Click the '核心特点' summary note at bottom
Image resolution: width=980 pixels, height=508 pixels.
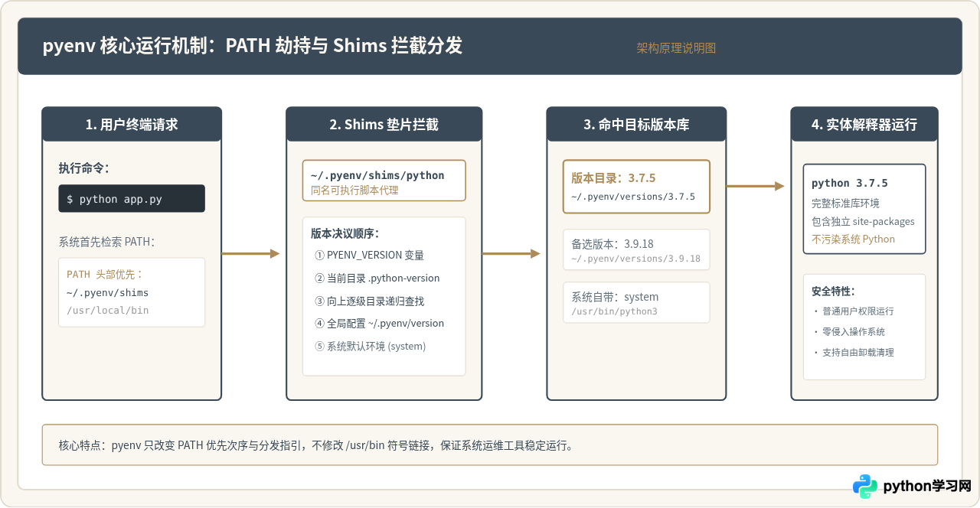(490, 444)
